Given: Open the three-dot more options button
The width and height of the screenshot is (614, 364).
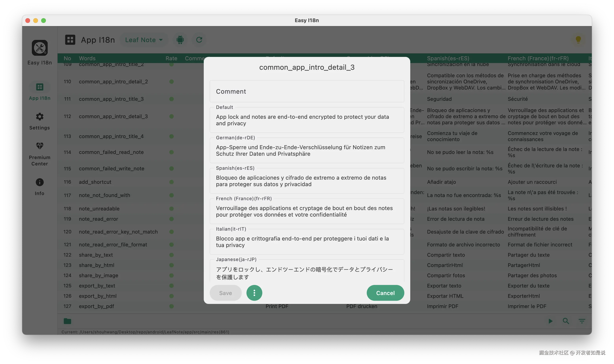Looking at the screenshot, I should coord(254,293).
